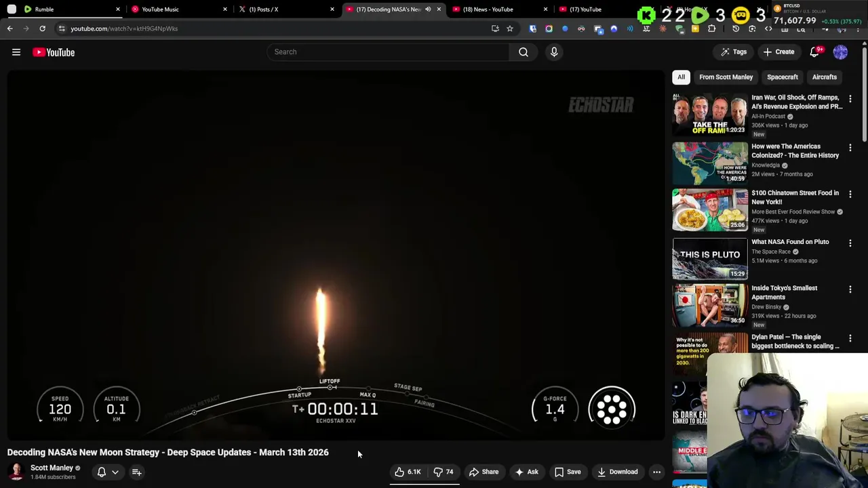
Task: Open the YouTube hamburger guide menu
Action: 16,52
